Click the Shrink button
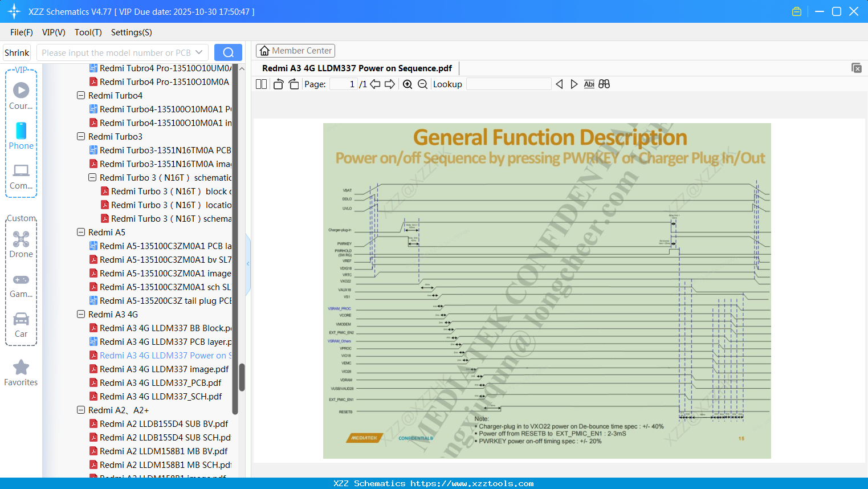 [17, 52]
